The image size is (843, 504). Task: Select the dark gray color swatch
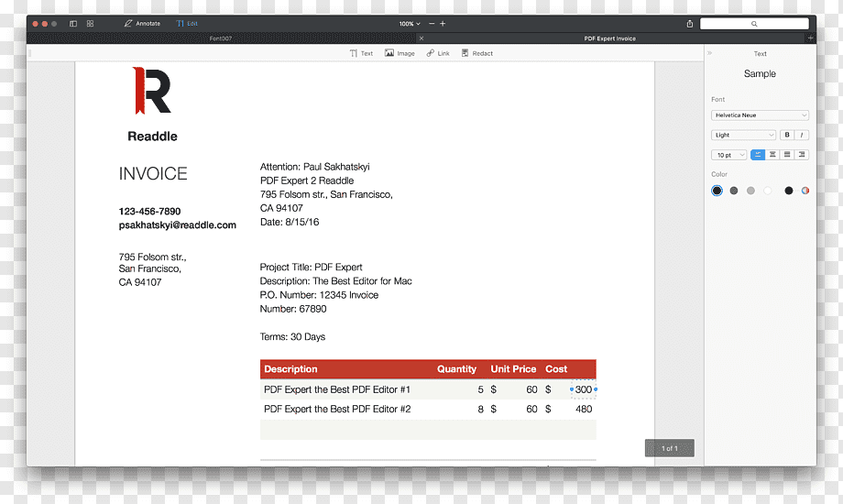[734, 191]
